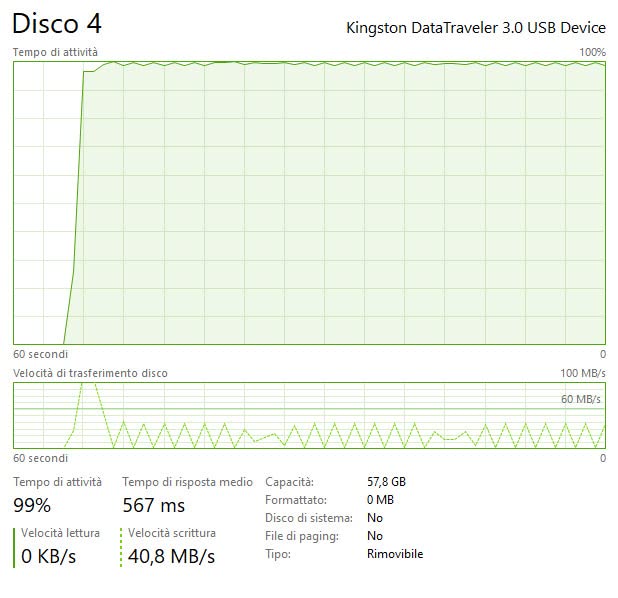
Task: Click the File di paging label
Action: pyautogui.click(x=302, y=536)
